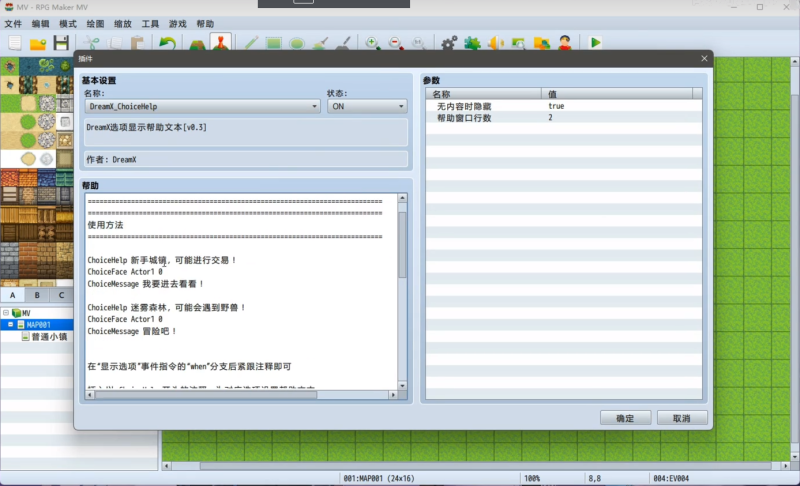
Task: Click the 名称 column header in 参数
Action: 484,94
